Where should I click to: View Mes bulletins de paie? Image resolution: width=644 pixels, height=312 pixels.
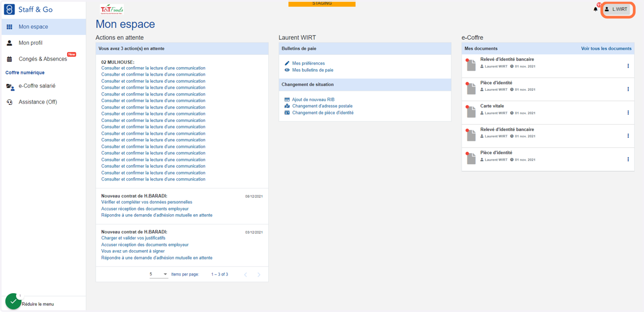(x=313, y=70)
